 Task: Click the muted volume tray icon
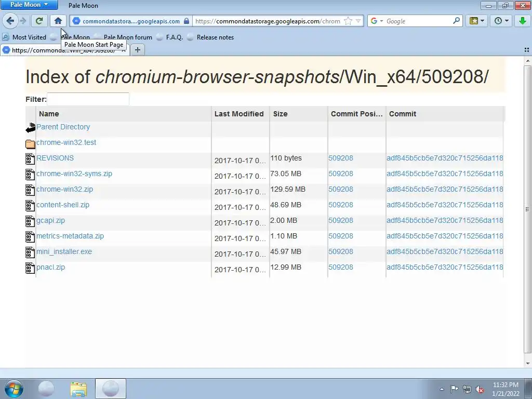point(480,389)
